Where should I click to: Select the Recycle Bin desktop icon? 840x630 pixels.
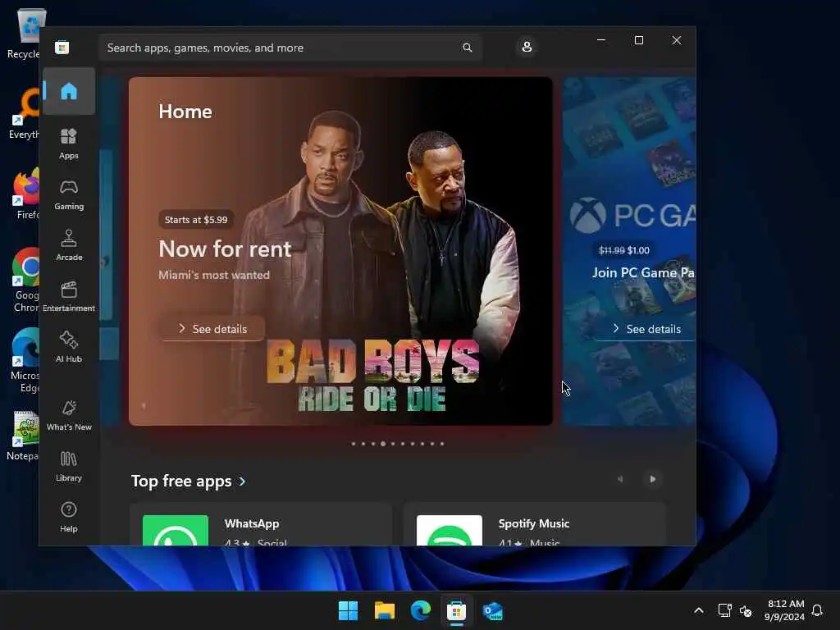[24, 33]
